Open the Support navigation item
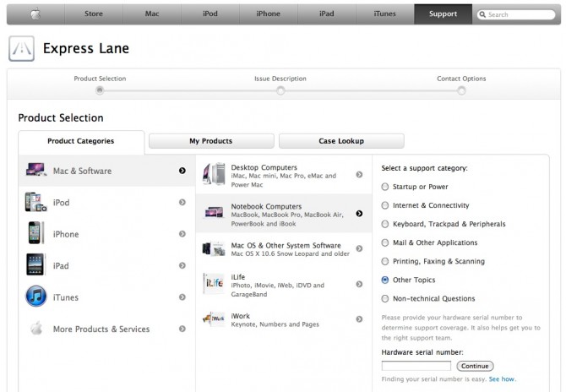Screen dimensions: 566x392 pyautogui.click(x=443, y=14)
